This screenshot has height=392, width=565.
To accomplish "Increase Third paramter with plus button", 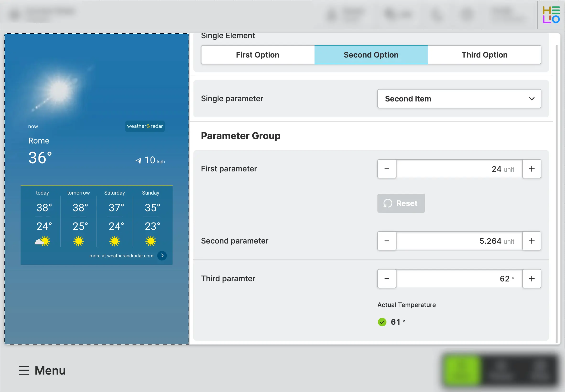I will (532, 279).
